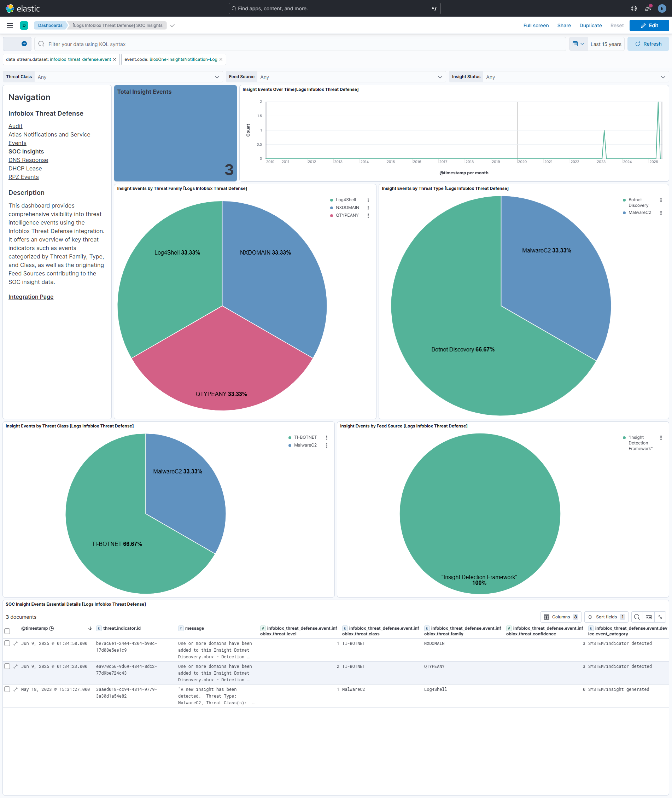Click Duplicate dashboard

click(590, 25)
